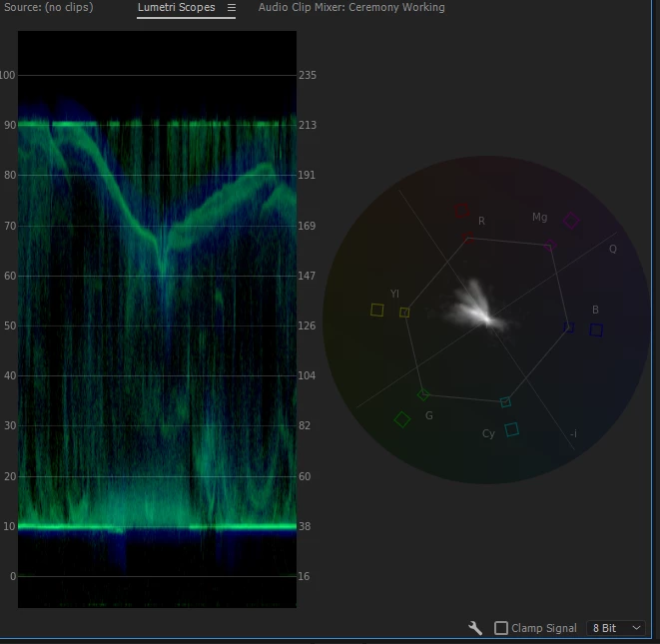The width and height of the screenshot is (660, 644).
Task: Click the outer cyan target box in vectorscope
Action: pyautogui.click(x=512, y=429)
